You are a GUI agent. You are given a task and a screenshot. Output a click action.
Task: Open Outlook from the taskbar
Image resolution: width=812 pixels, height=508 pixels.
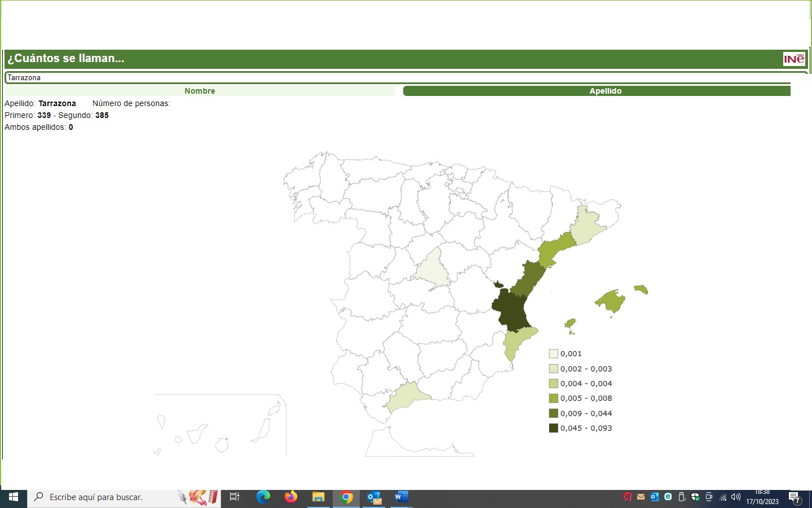[374, 497]
